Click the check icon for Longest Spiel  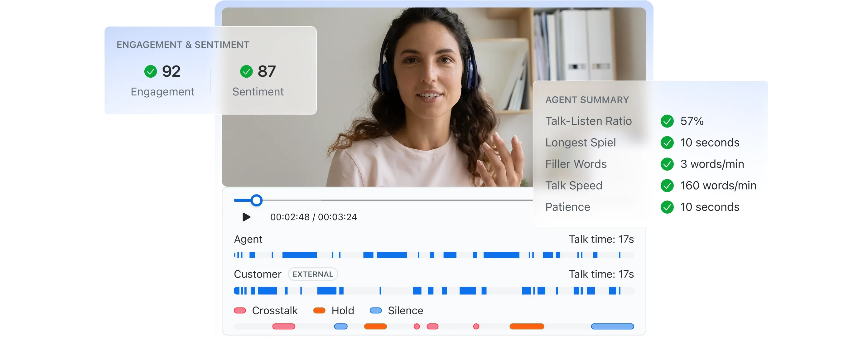pyautogui.click(x=667, y=143)
